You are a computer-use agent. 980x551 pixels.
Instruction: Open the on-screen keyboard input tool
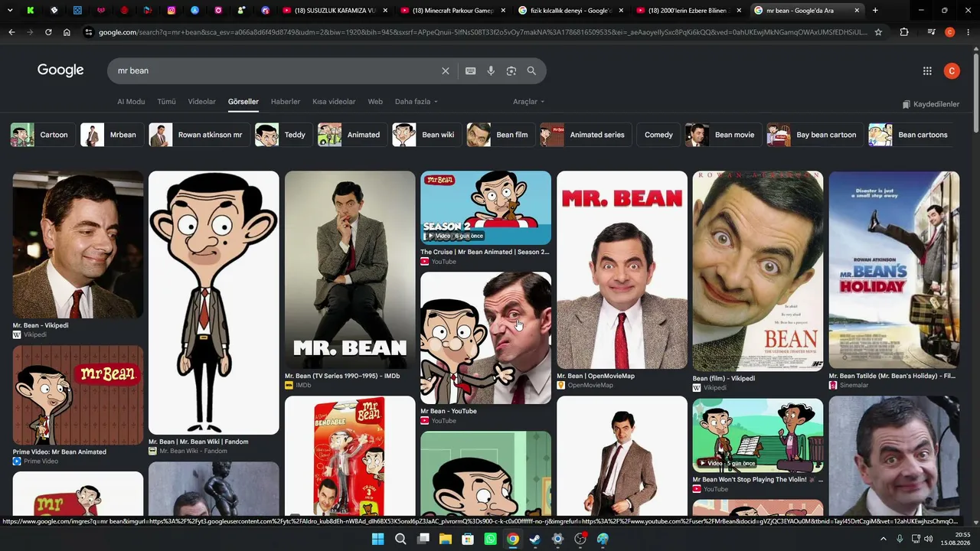[471, 70]
